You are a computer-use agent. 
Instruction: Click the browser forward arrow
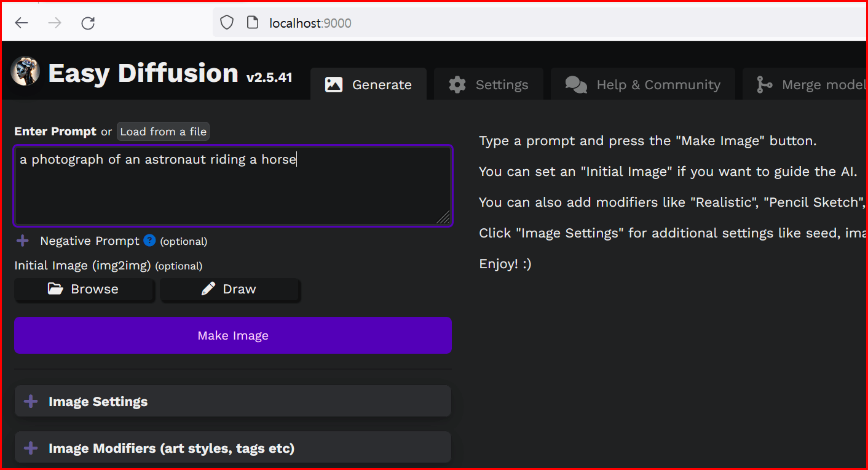click(55, 23)
